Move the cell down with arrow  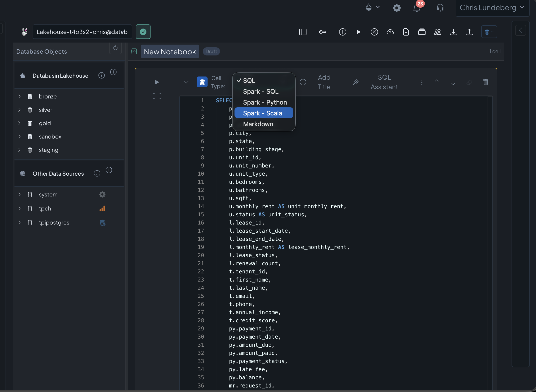[x=453, y=82]
